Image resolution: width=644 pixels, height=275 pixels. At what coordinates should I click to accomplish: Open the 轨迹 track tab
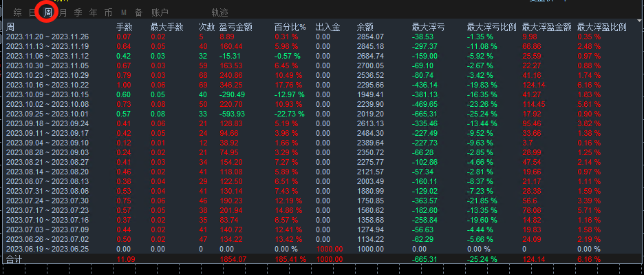[x=219, y=13]
